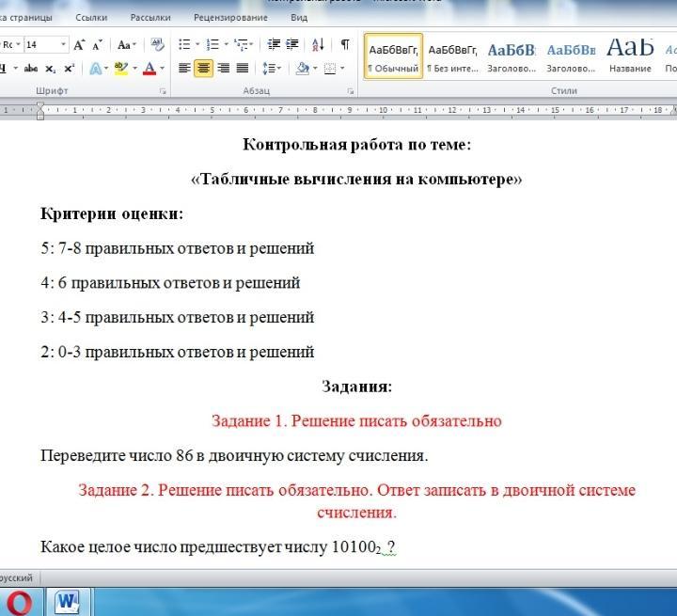Expand numbering library dropdown arrow
Viewport: 677px width, 616px height.
(x=226, y=44)
